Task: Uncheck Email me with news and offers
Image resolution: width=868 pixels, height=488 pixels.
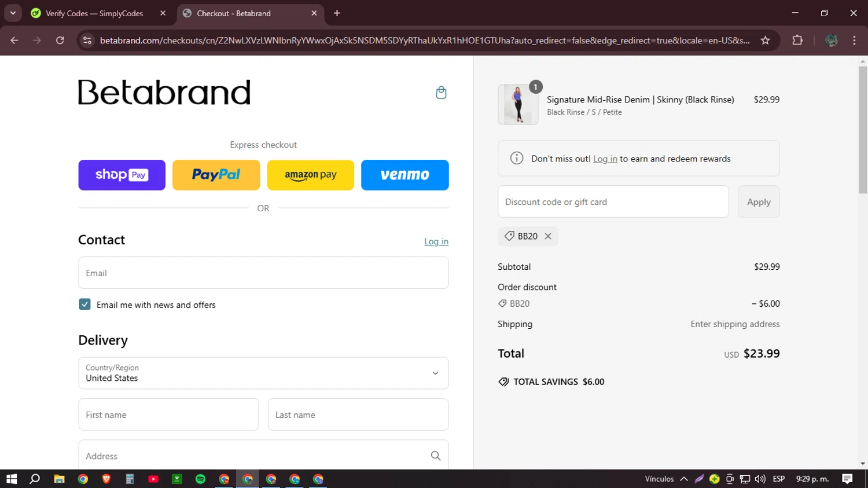Action: tap(84, 304)
